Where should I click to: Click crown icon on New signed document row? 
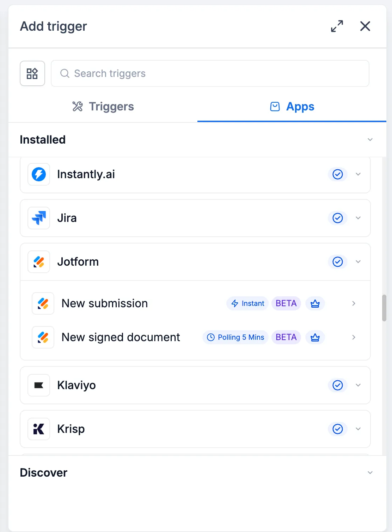pyautogui.click(x=315, y=337)
